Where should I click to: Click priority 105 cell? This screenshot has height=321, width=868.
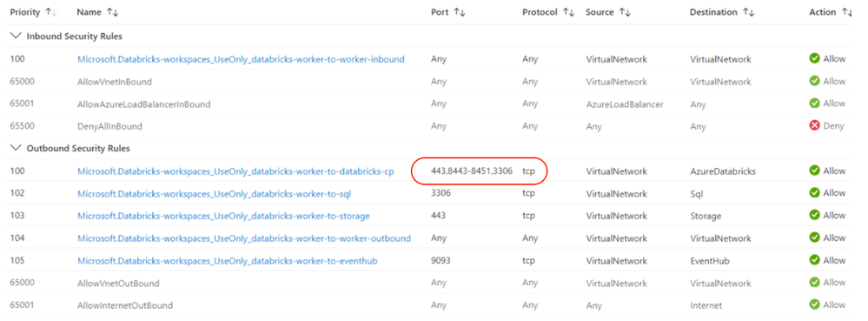17,260
